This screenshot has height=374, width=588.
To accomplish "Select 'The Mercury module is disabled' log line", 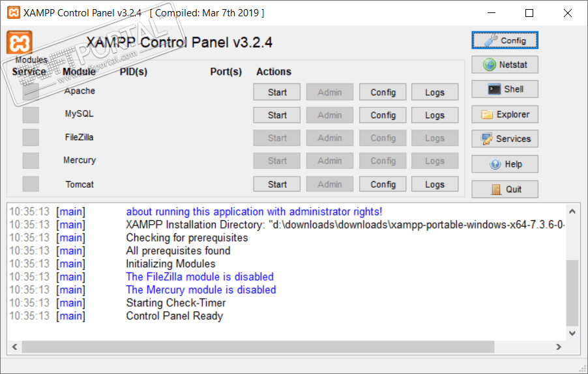I will click(x=201, y=290).
